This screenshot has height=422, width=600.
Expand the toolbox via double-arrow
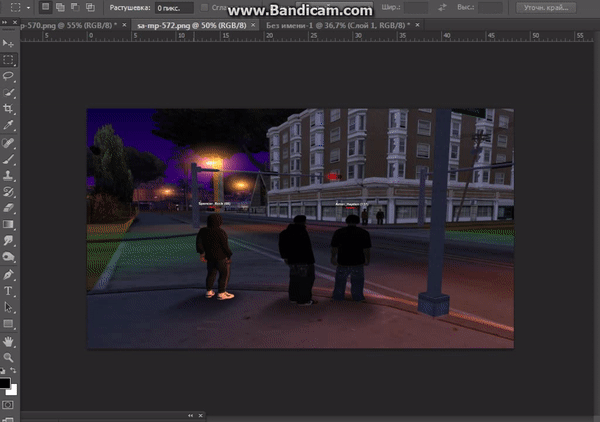click(x=5, y=22)
